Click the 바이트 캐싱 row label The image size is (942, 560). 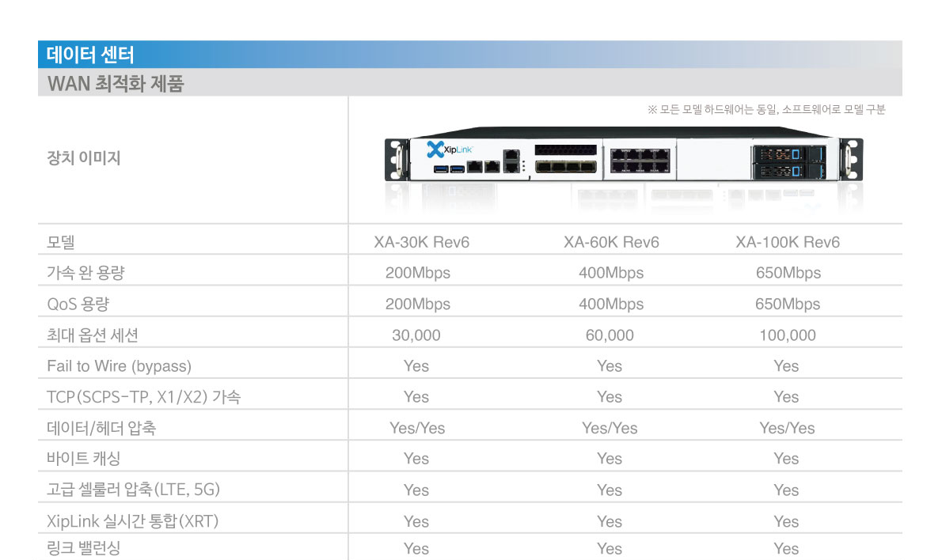pyautogui.click(x=83, y=459)
